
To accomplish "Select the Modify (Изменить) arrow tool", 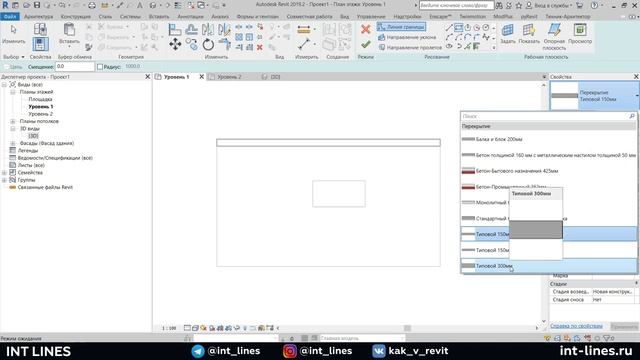I will tap(13, 30).
